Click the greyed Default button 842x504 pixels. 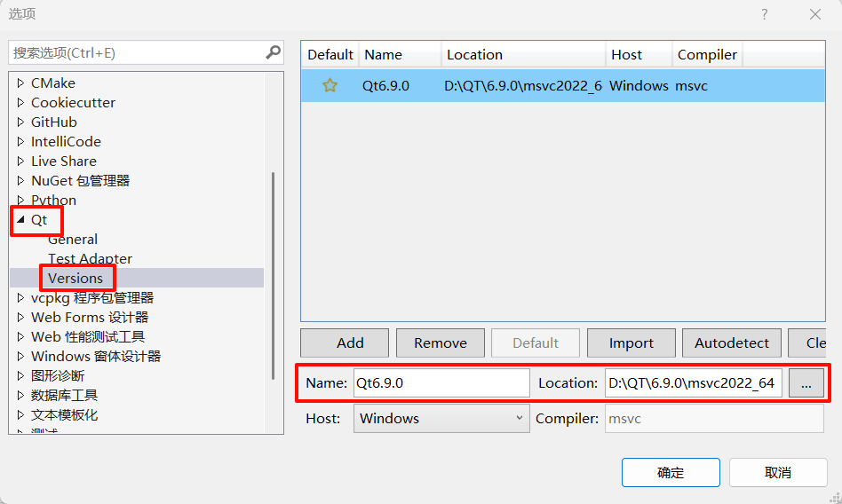(536, 343)
